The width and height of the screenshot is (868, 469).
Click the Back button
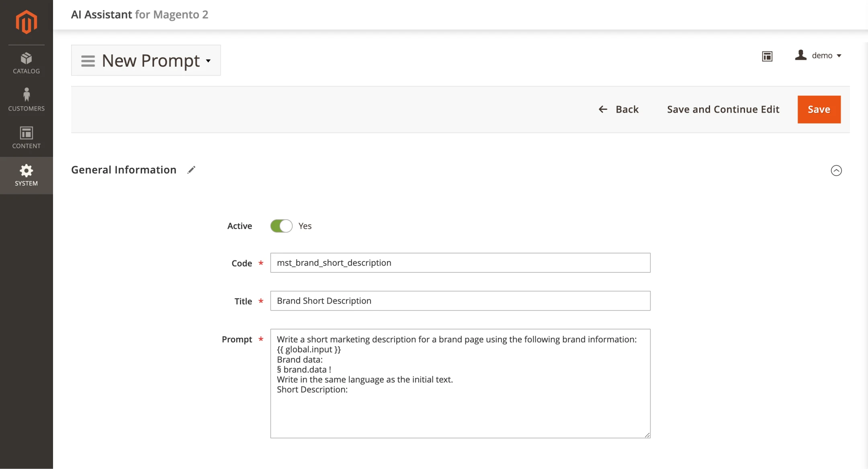click(x=619, y=109)
